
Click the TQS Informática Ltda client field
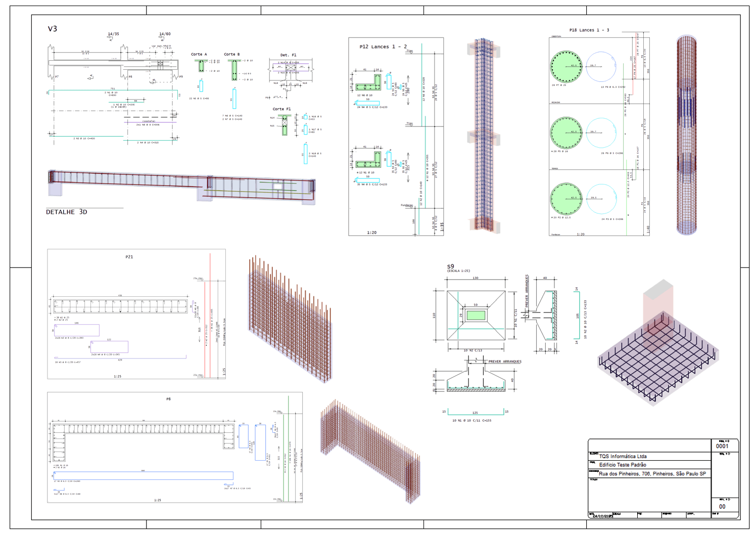623,456
